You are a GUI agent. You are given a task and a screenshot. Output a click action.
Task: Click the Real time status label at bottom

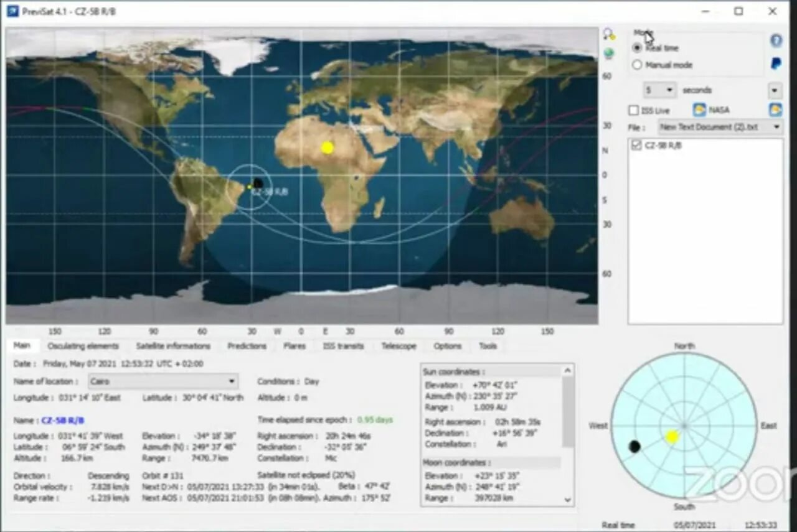tap(618, 525)
